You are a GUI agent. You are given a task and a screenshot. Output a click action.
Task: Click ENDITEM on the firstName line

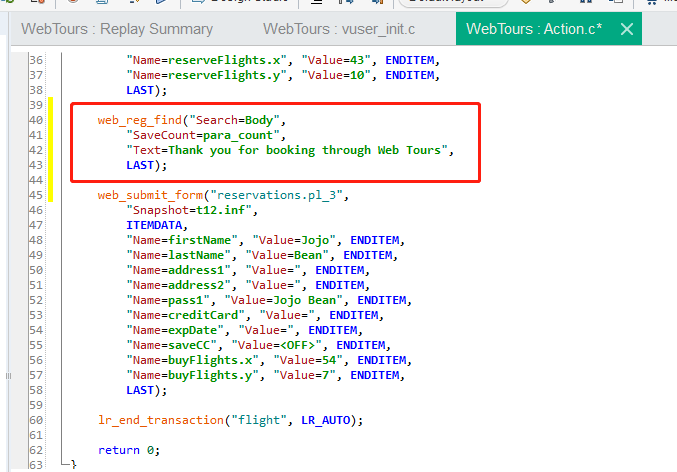click(x=375, y=240)
